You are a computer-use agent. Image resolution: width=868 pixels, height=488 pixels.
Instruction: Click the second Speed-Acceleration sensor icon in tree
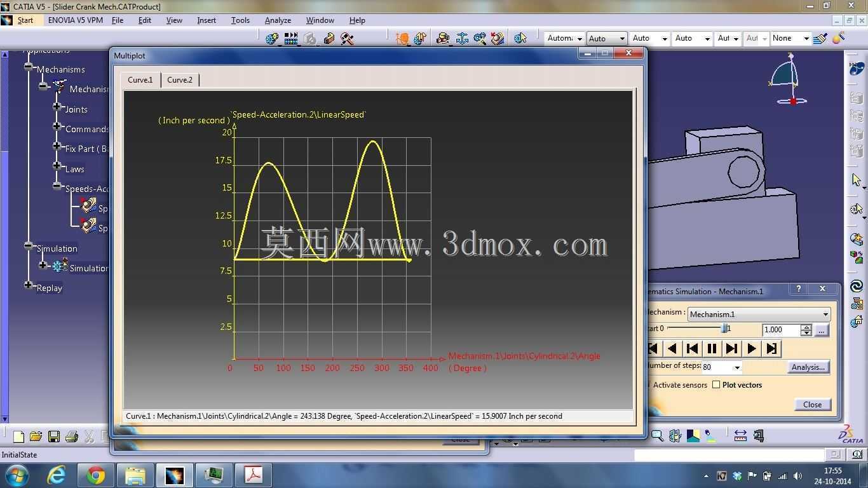[88, 225]
